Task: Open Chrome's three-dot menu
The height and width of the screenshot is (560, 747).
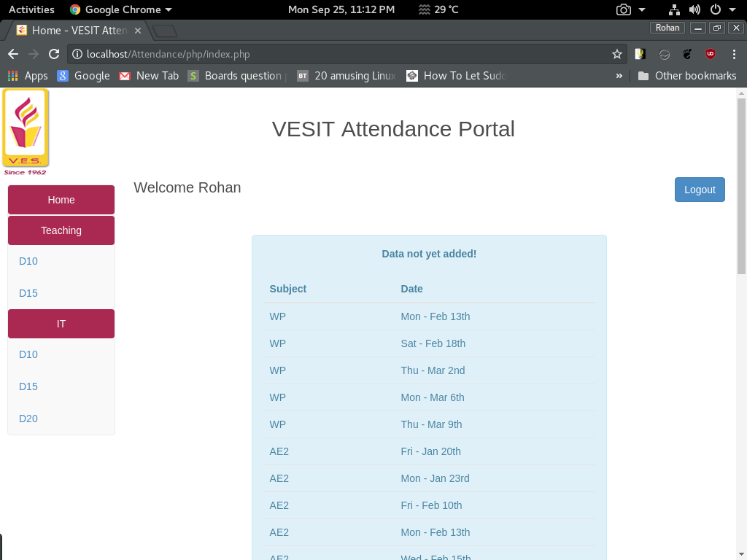Action: (734, 54)
